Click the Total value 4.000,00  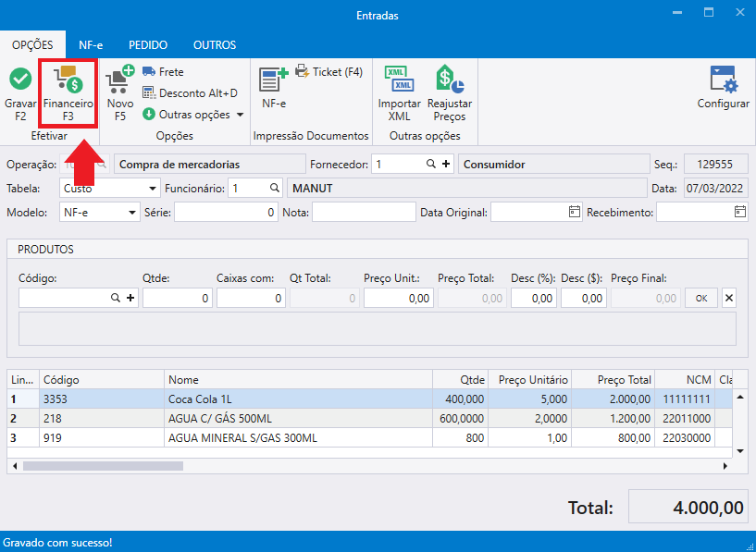click(688, 507)
